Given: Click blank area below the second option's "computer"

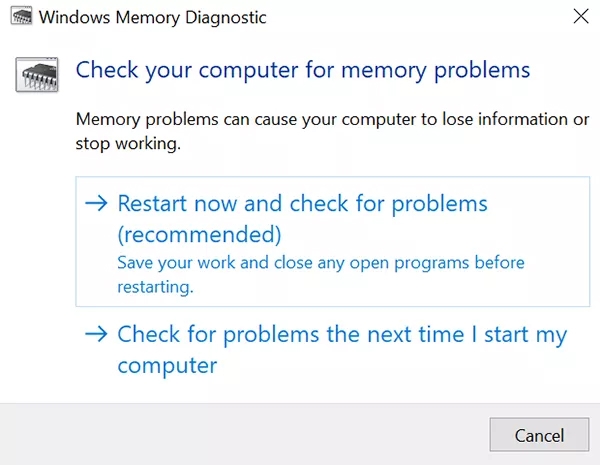Looking at the screenshot, I should click(x=300, y=392).
